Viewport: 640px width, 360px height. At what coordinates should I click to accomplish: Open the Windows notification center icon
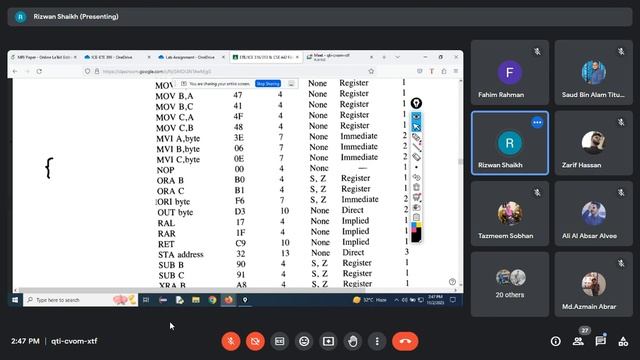pyautogui.click(x=453, y=300)
